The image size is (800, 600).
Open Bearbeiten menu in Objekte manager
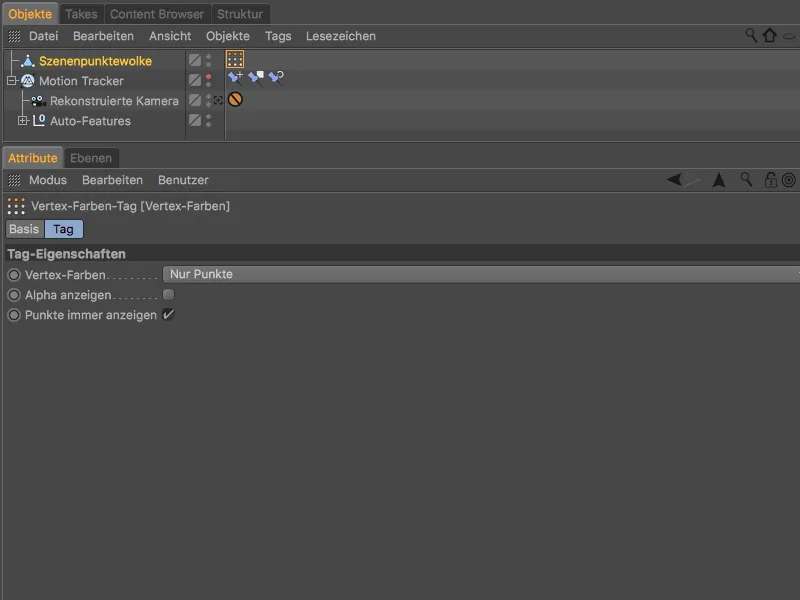(103, 36)
